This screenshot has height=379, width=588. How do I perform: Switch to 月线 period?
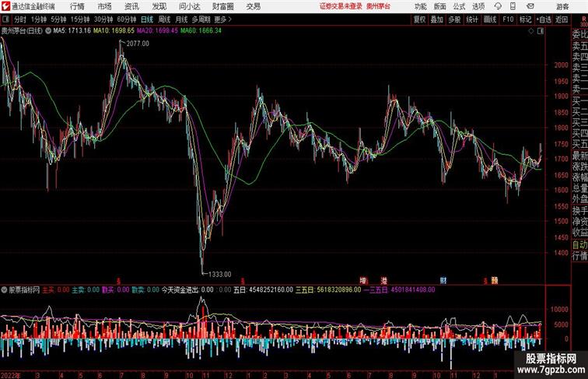181,19
